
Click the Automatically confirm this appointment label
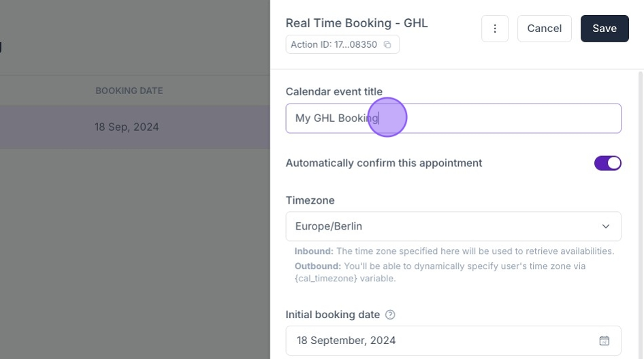coord(383,163)
